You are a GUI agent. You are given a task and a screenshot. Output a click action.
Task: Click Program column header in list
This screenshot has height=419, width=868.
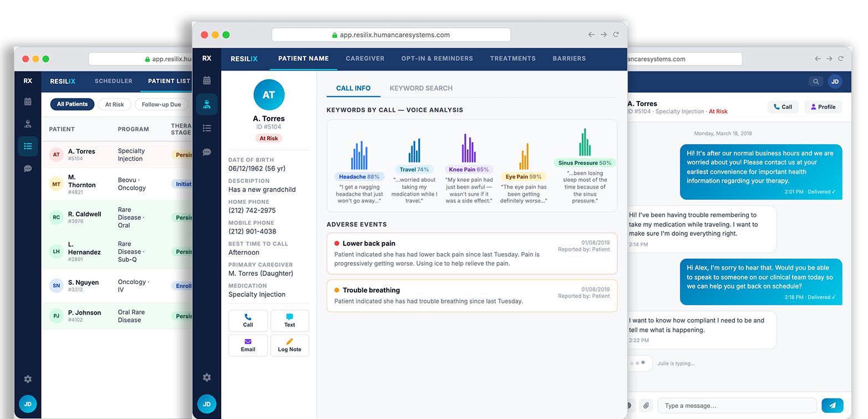[x=133, y=129]
